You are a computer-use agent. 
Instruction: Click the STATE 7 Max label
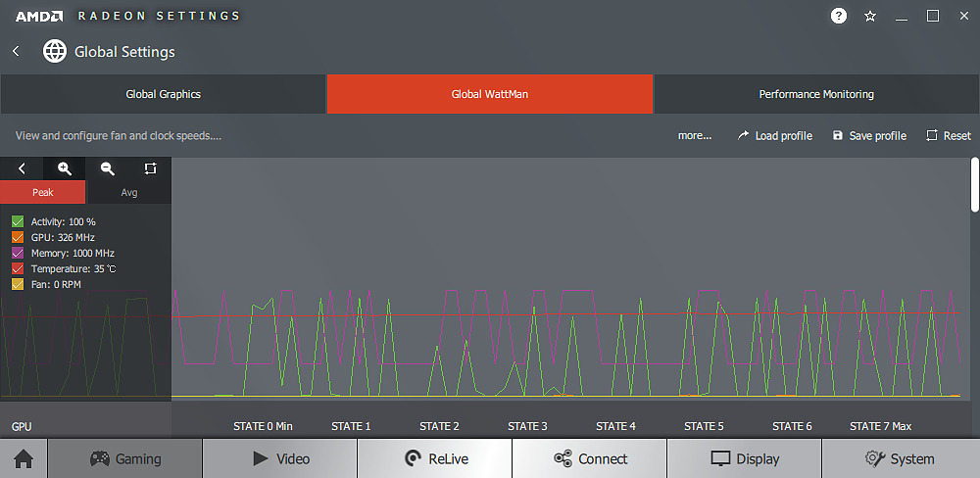pyautogui.click(x=881, y=426)
